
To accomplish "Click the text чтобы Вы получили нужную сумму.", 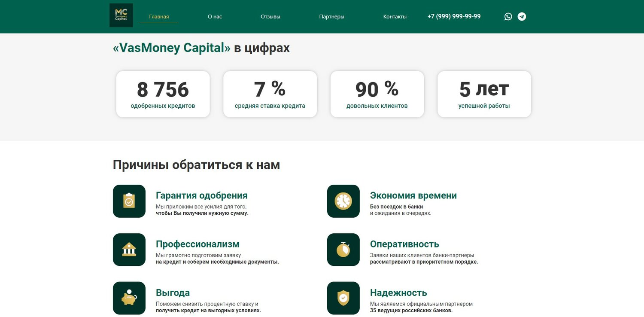I will coord(202,213).
